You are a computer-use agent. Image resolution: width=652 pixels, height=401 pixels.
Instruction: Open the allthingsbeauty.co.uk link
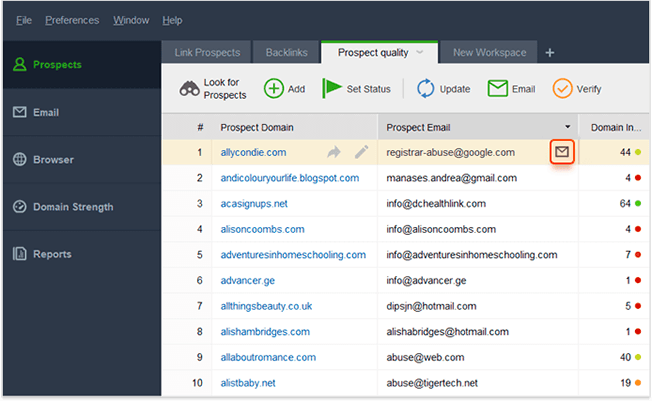tap(266, 306)
